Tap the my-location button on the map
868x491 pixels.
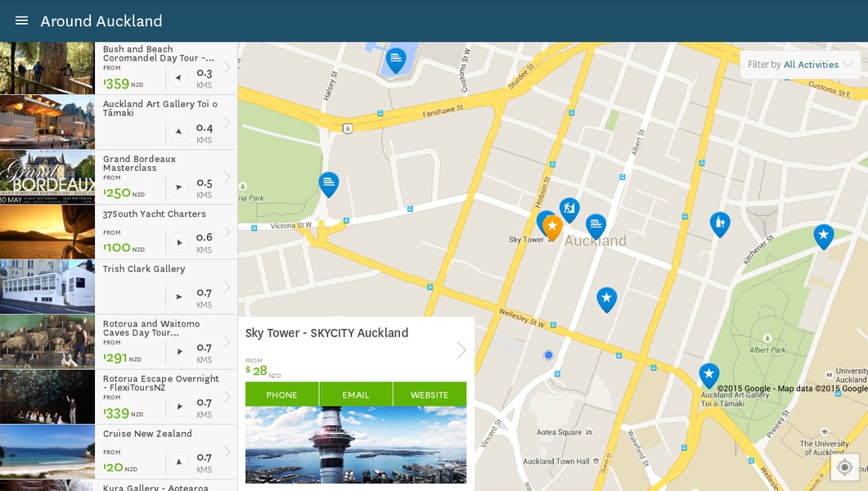(844, 467)
